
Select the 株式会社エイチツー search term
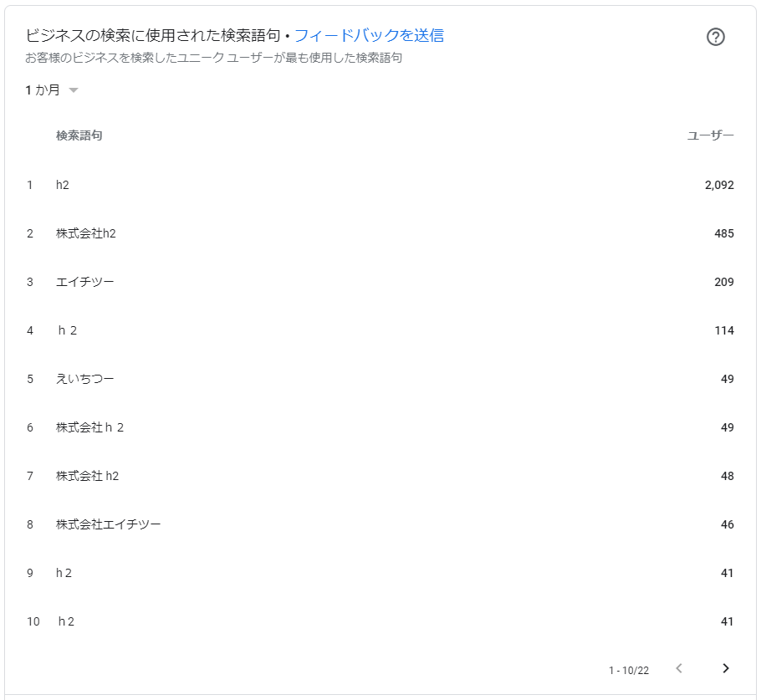[108, 524]
